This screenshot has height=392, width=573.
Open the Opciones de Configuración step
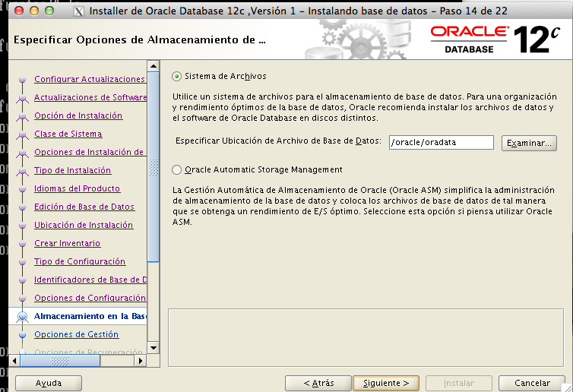90,298
